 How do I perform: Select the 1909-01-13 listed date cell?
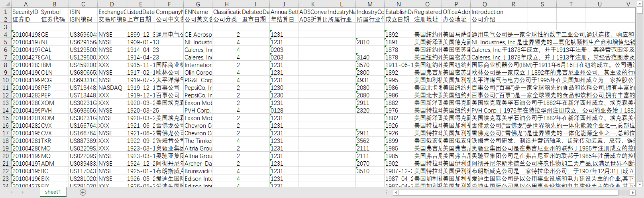(140, 42)
